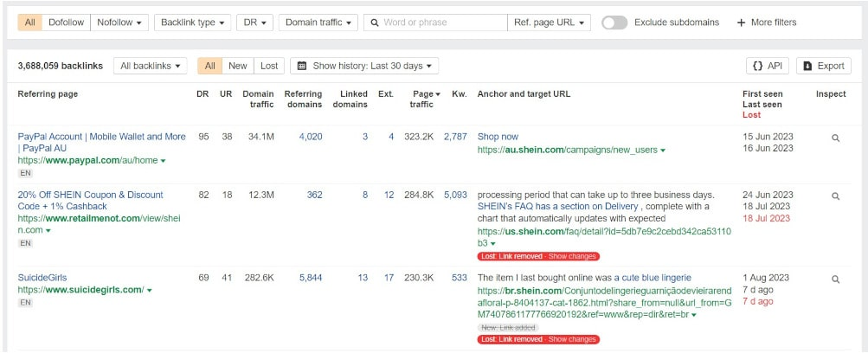Select the All link type filter
Viewport: 868px width, 353px height.
pos(30,22)
